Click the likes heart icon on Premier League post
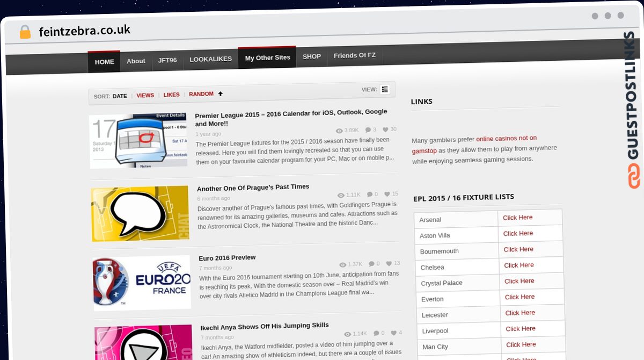The image size is (644, 360). (385, 129)
